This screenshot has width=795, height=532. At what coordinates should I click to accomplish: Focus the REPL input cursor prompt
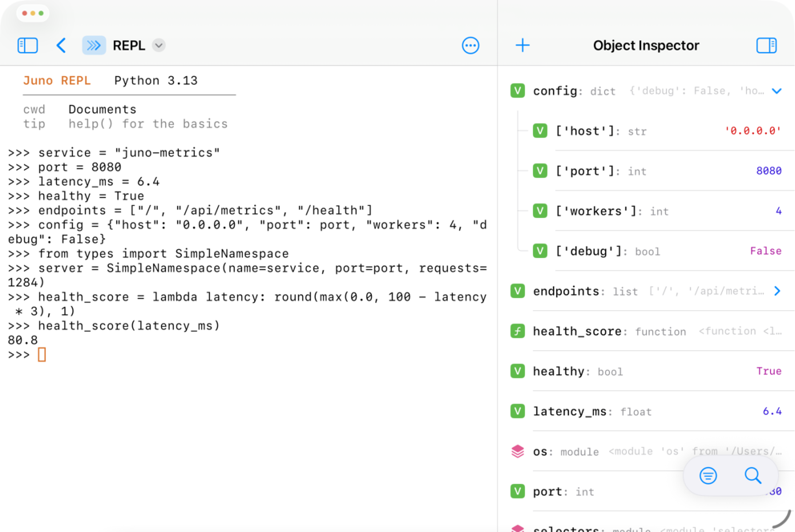42,355
